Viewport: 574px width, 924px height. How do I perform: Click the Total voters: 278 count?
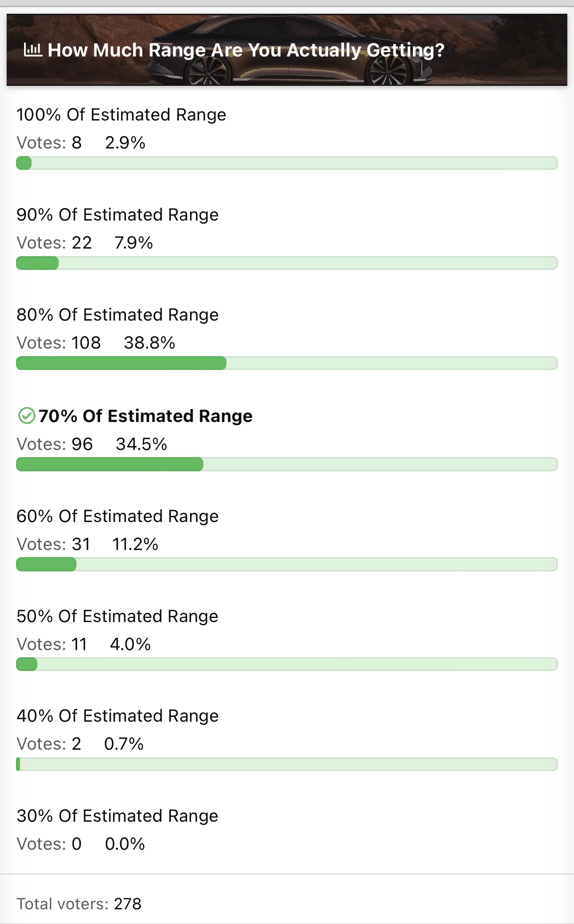[x=79, y=904]
